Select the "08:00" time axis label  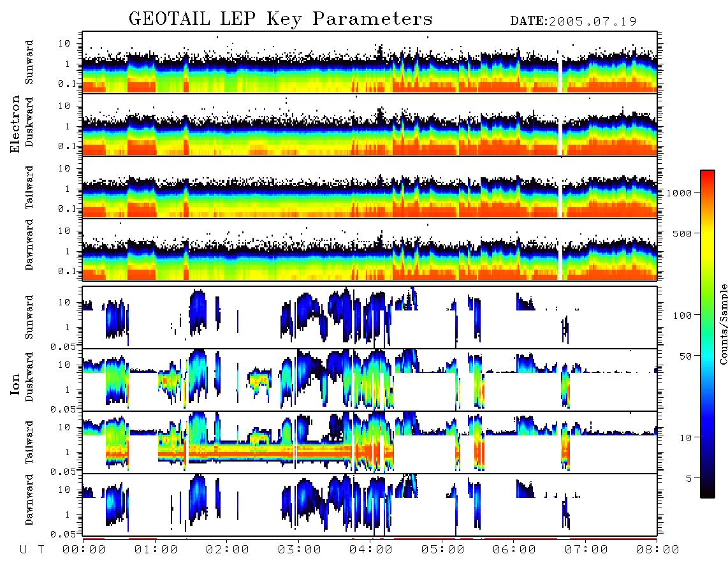(657, 550)
